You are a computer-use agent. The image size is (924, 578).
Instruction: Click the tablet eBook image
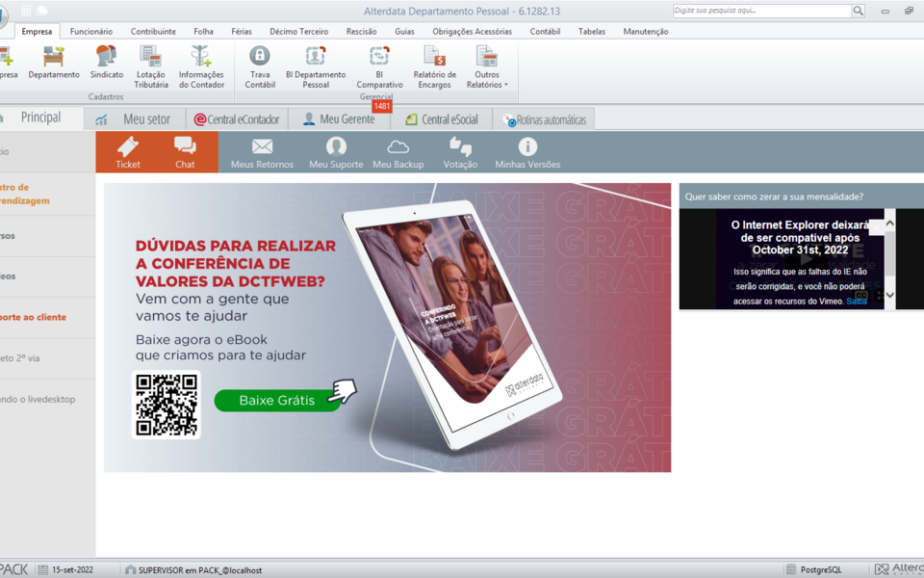click(452, 325)
